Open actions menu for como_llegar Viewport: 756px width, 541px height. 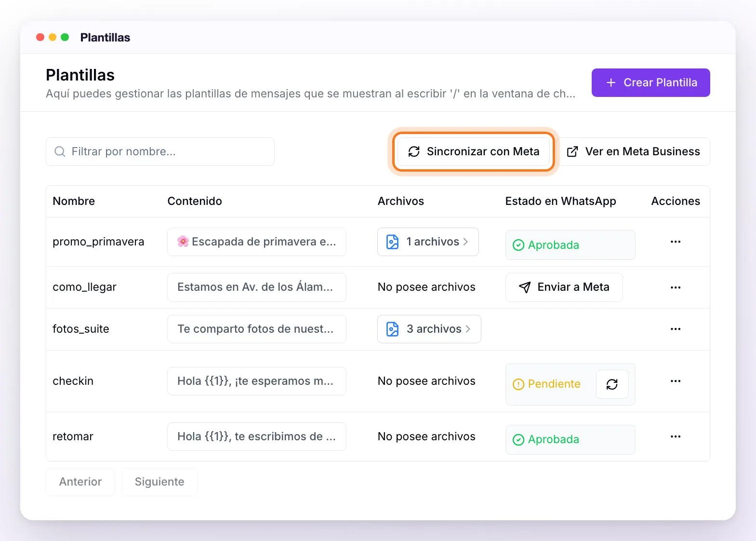click(x=676, y=287)
